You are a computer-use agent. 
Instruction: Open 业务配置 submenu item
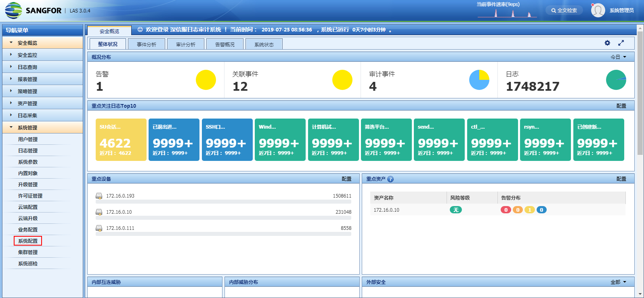[x=28, y=230]
